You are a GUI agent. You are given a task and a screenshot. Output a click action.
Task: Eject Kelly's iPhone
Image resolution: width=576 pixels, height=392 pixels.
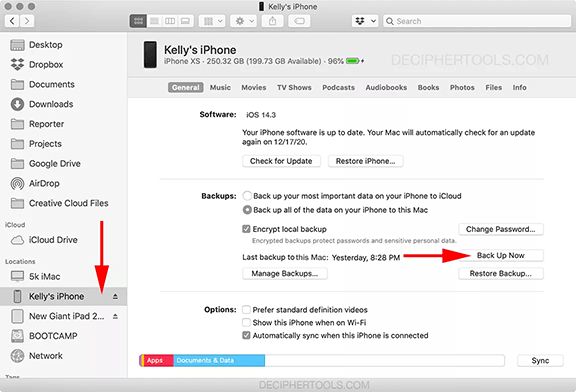(x=115, y=296)
